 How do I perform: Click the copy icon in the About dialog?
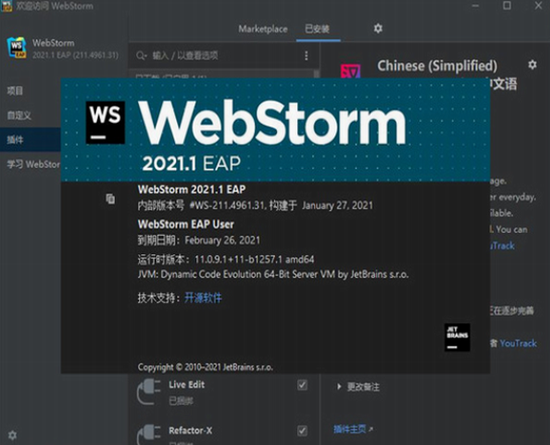[x=110, y=198]
